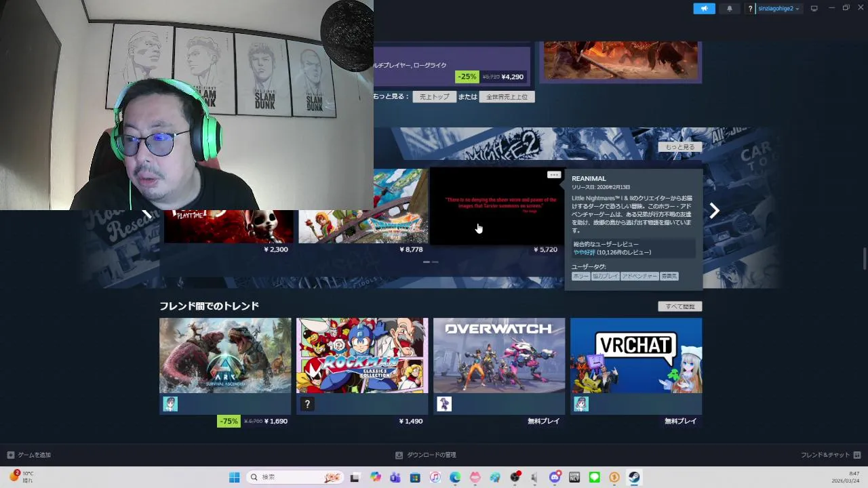Open the notifications bell
Image resolution: width=868 pixels, height=488 pixels.
730,8
